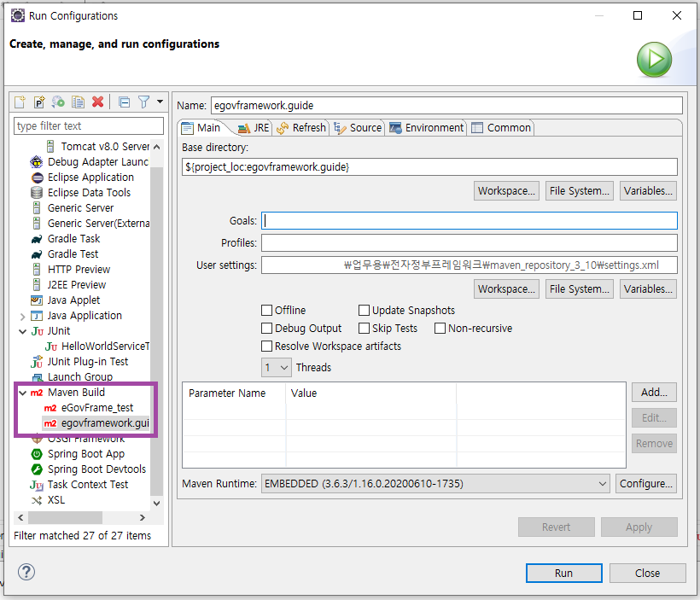Select the J2EE Preview icon

pos(37,285)
